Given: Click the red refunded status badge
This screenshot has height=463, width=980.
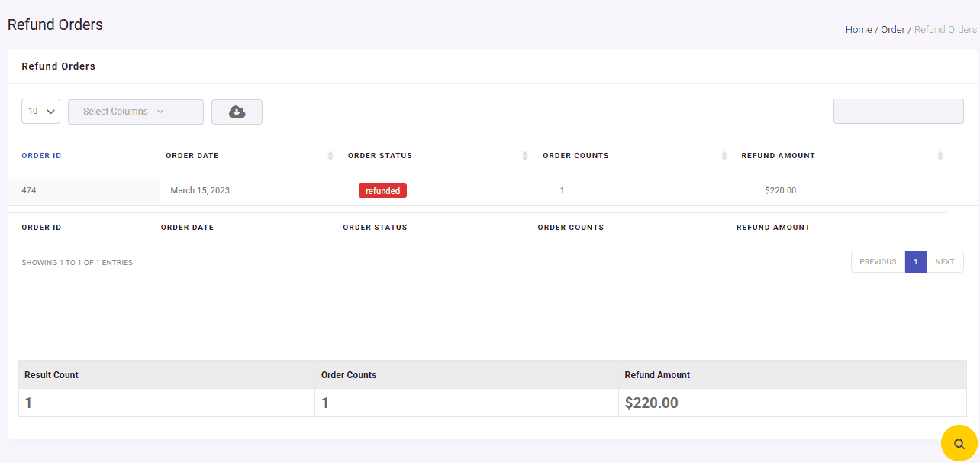Looking at the screenshot, I should (x=382, y=190).
